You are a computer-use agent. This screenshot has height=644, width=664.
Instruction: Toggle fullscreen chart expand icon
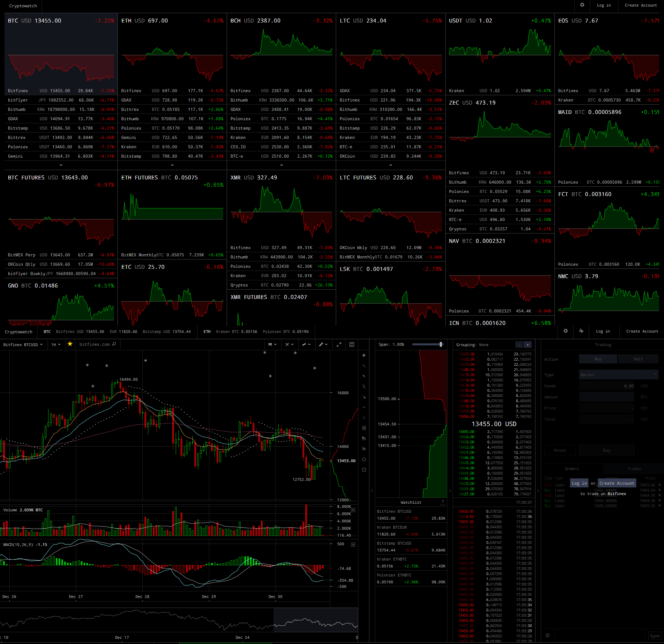tap(339, 344)
